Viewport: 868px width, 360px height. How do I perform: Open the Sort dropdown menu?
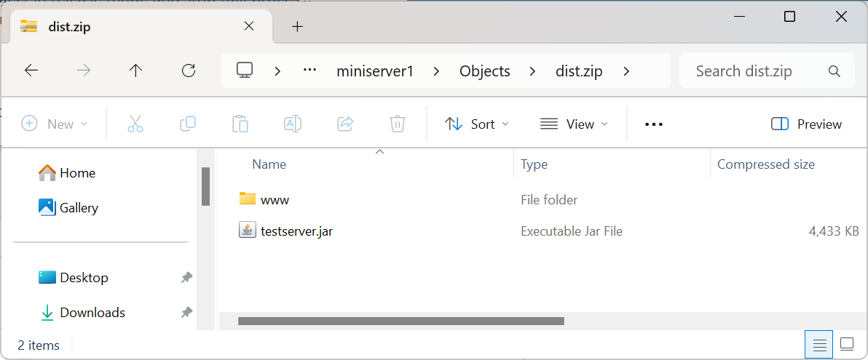tap(477, 124)
